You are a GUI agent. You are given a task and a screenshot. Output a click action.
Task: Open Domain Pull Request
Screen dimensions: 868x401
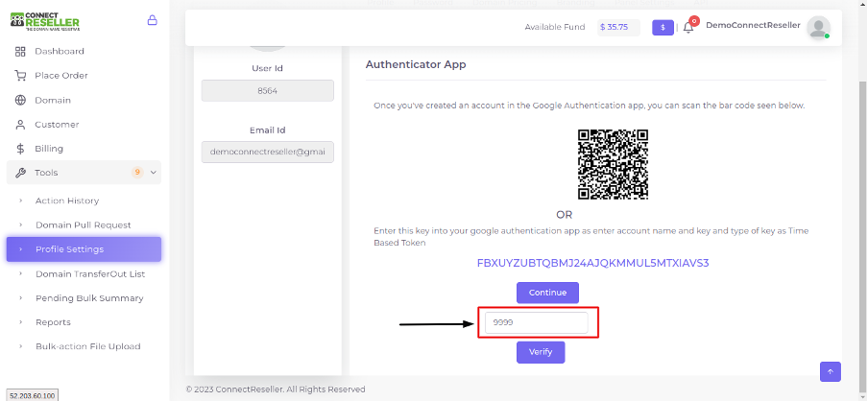coord(84,225)
